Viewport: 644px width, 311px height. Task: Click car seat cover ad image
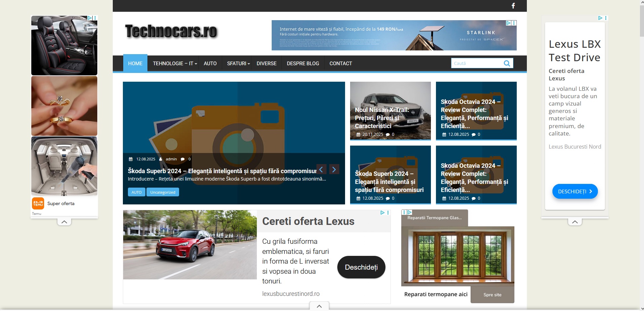64,45
